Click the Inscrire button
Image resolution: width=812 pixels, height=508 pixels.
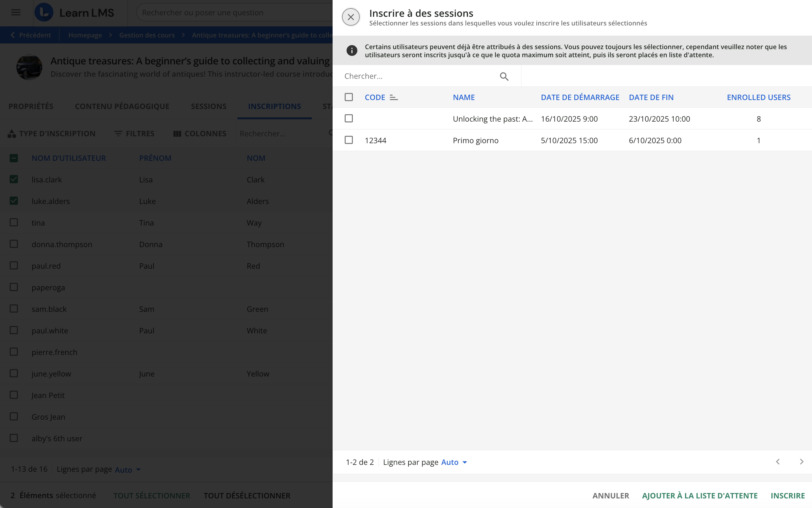(787, 495)
